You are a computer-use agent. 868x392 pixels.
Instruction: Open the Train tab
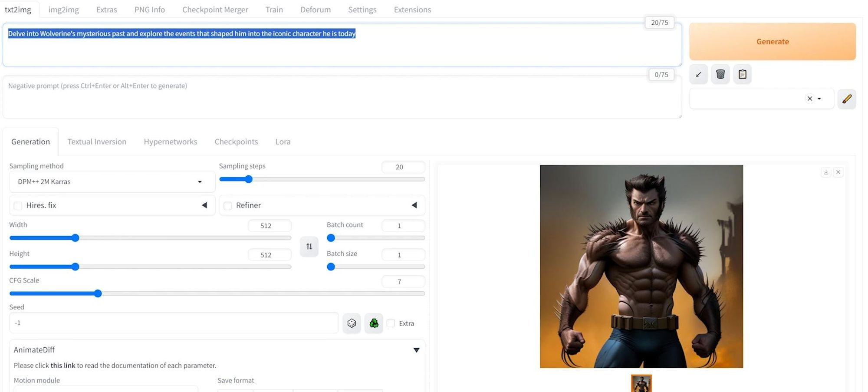(274, 10)
